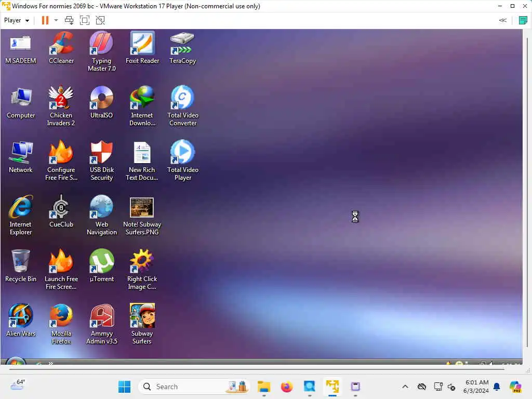The height and width of the screenshot is (399, 532).
Task: Switch to VMware Player taskbar icon
Action: [x=332, y=387]
